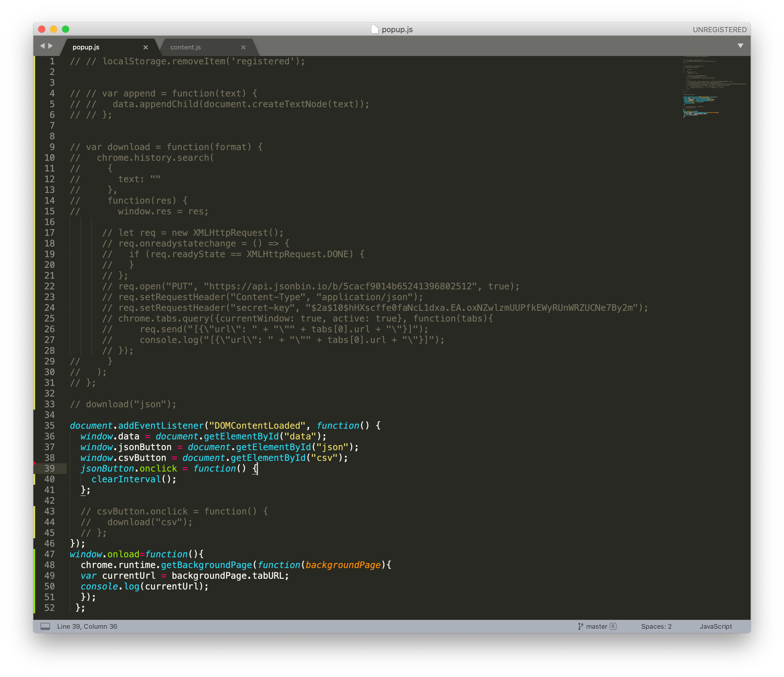Screen dimensions: 784x677
Task: Click the git changes count badge 6
Action: (613, 626)
